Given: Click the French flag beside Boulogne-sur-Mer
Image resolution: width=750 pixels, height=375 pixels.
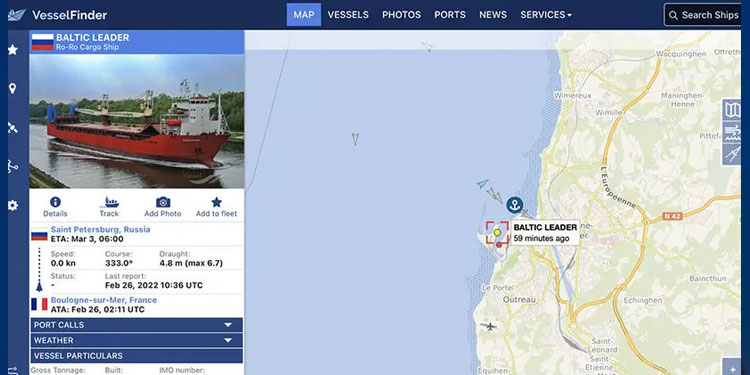Looking at the screenshot, I should (39, 304).
